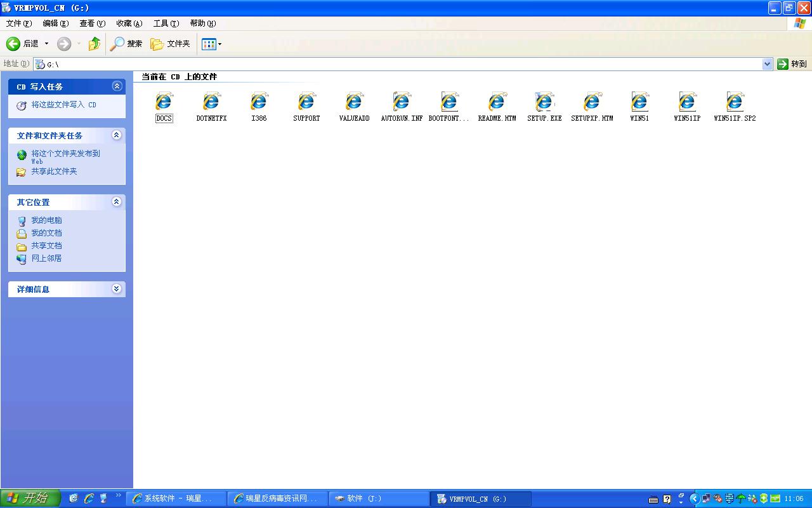Open the 编辑(E) menu
The height and width of the screenshot is (508, 812).
[56, 23]
